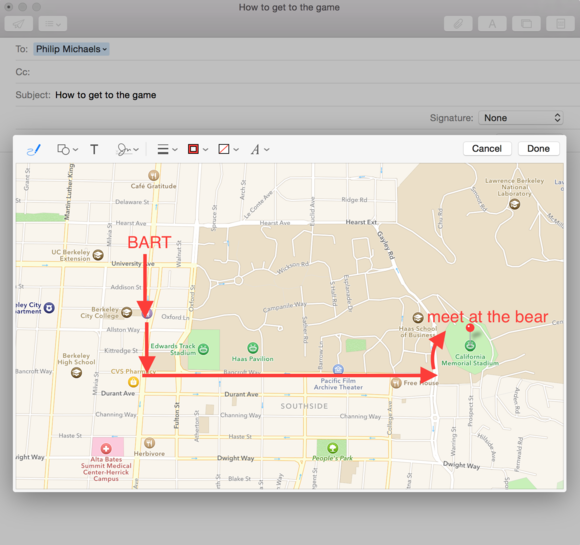Image resolution: width=580 pixels, height=545 pixels.
Task: Click the Lawrence Berkeley National Laboratory pin
Action: (515, 204)
